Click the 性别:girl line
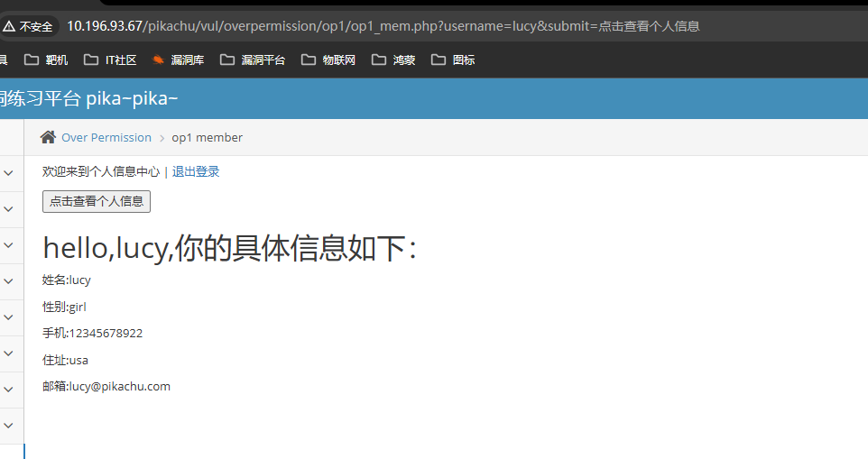Image resolution: width=868 pixels, height=459 pixels. click(64, 307)
